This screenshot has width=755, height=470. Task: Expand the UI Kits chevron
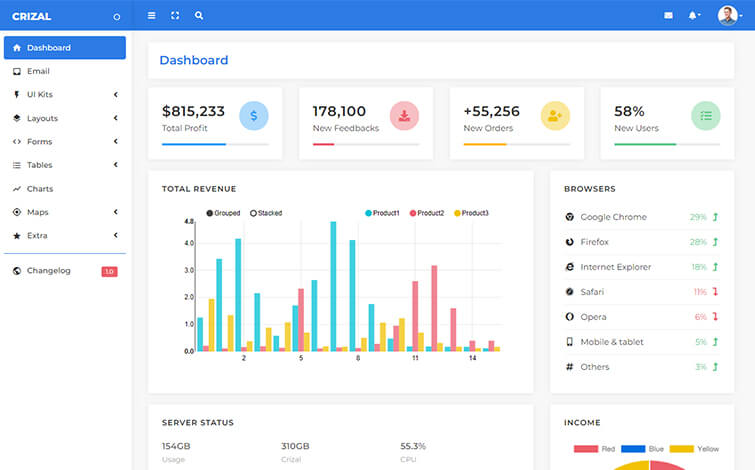(116, 94)
